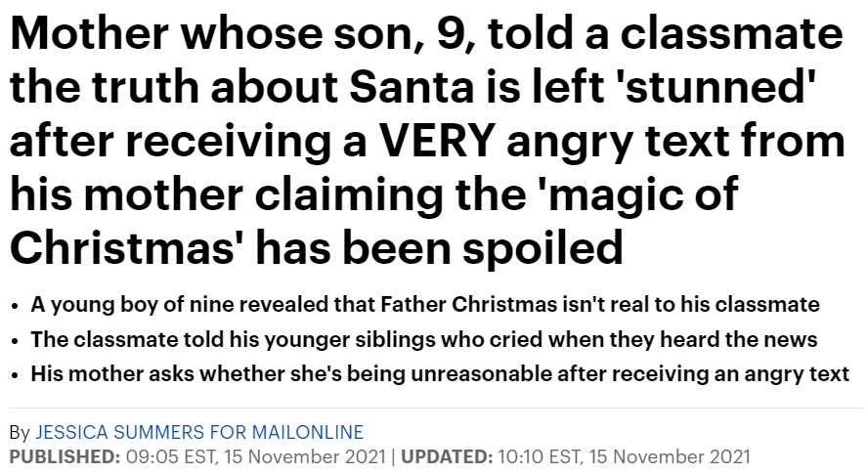Click the UPDATED label
868x474 pixels.
tap(447, 456)
